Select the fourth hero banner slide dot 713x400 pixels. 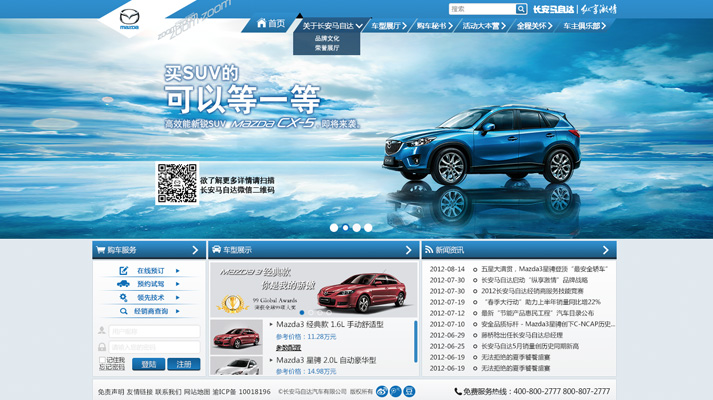pyautogui.click(x=368, y=228)
